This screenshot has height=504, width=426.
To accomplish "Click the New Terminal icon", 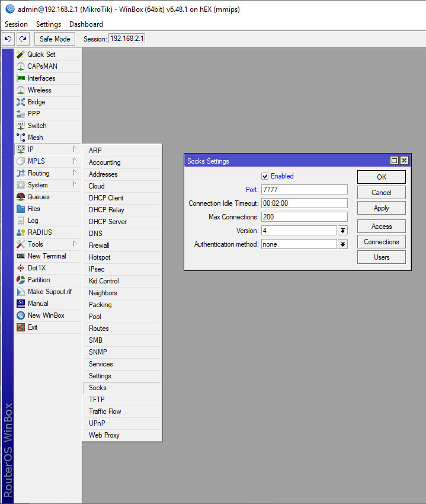I will pyautogui.click(x=21, y=256).
